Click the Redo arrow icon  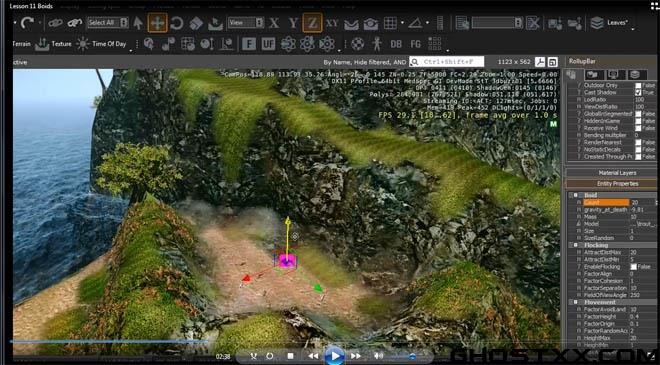coord(27,23)
